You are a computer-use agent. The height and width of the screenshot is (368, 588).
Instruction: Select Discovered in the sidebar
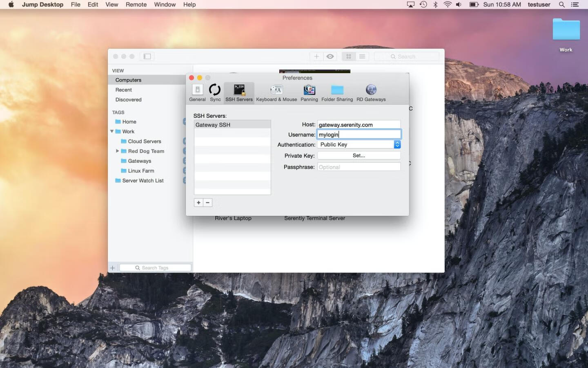click(x=128, y=100)
